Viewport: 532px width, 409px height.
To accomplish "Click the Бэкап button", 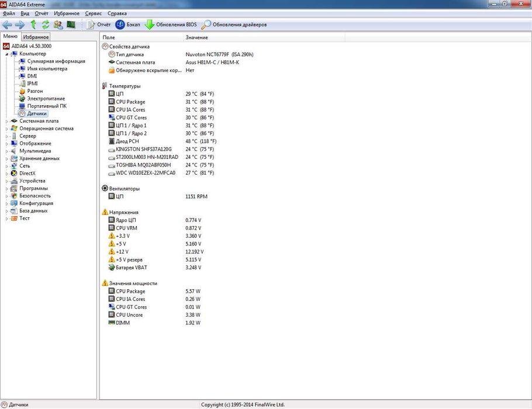I will click(127, 25).
